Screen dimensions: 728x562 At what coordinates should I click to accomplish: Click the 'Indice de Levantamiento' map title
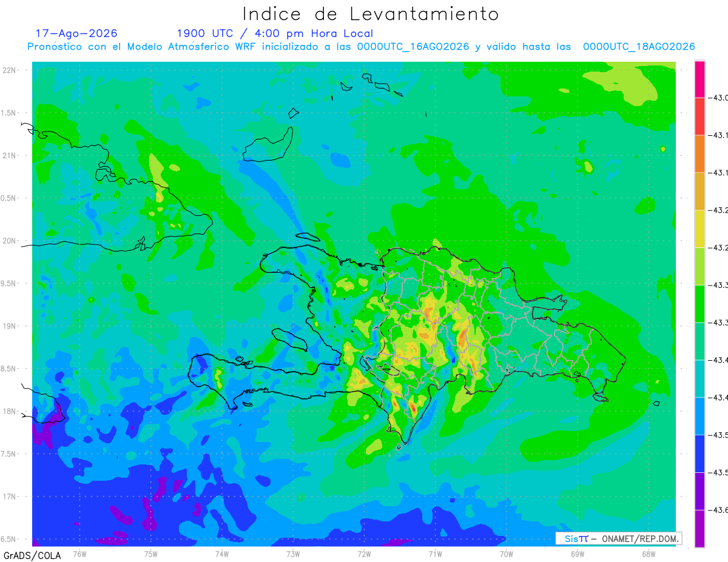pos(371,13)
